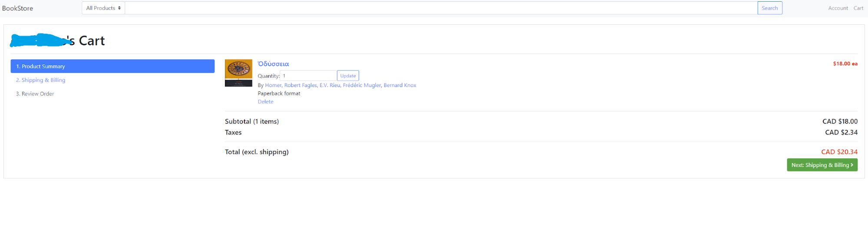The height and width of the screenshot is (228, 868).
Task: Open the Οδύσσεια book title link
Action: click(273, 64)
